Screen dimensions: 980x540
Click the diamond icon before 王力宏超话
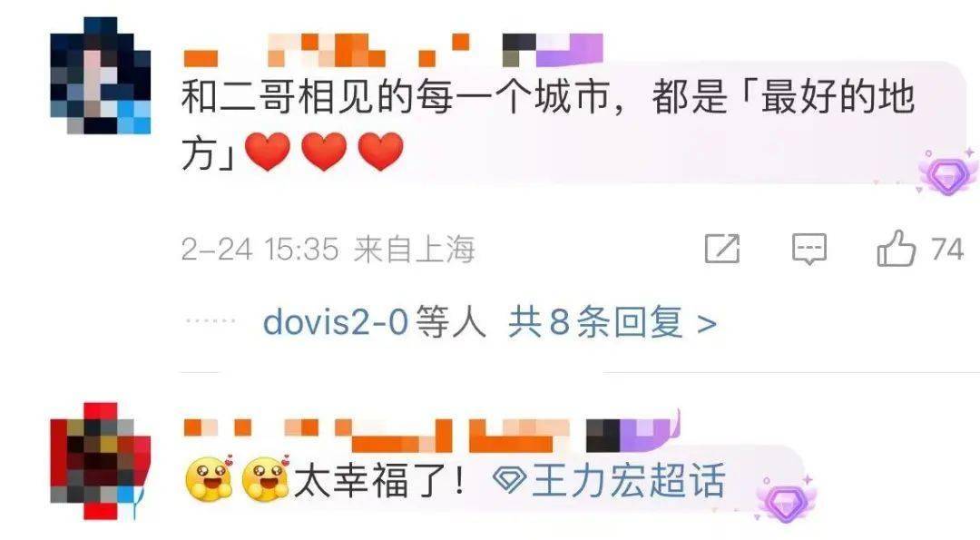pyautogui.click(x=509, y=480)
